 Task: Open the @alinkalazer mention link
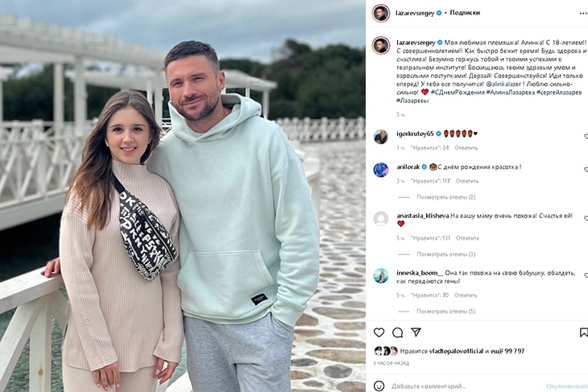[503, 84]
